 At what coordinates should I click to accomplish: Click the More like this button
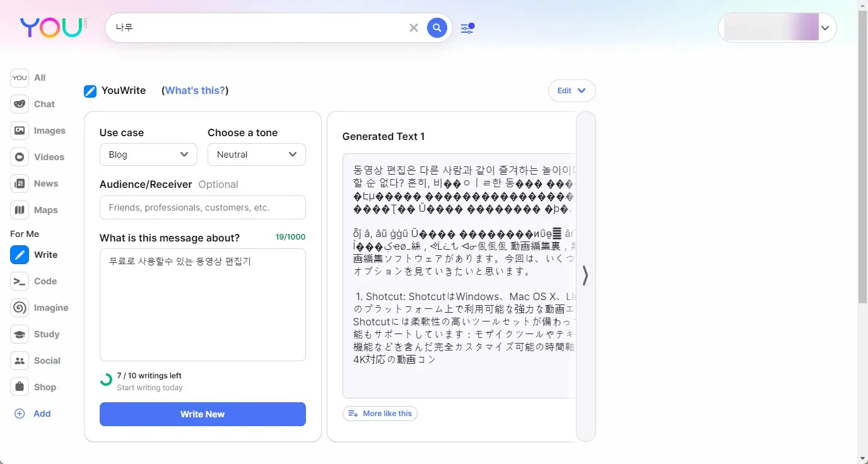[x=380, y=414]
